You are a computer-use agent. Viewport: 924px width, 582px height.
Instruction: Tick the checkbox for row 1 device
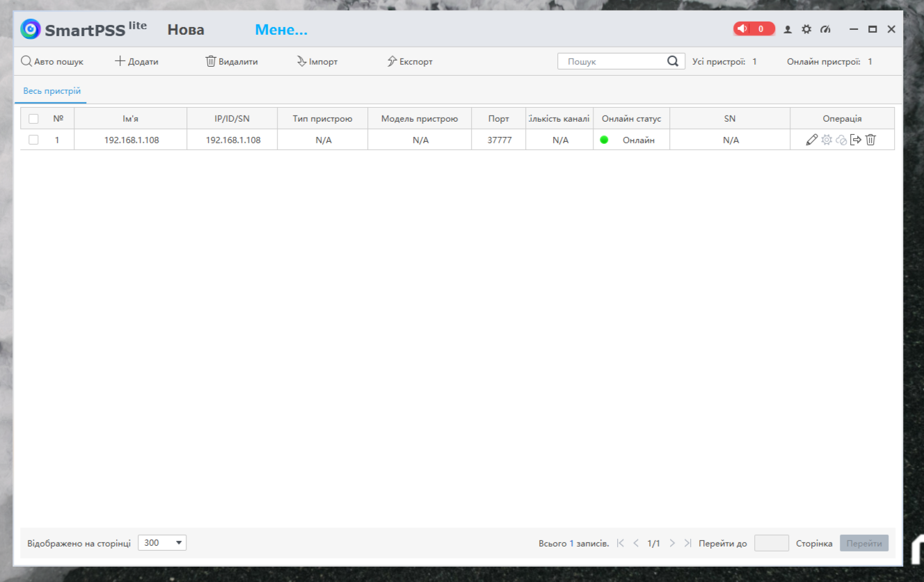[x=33, y=140]
